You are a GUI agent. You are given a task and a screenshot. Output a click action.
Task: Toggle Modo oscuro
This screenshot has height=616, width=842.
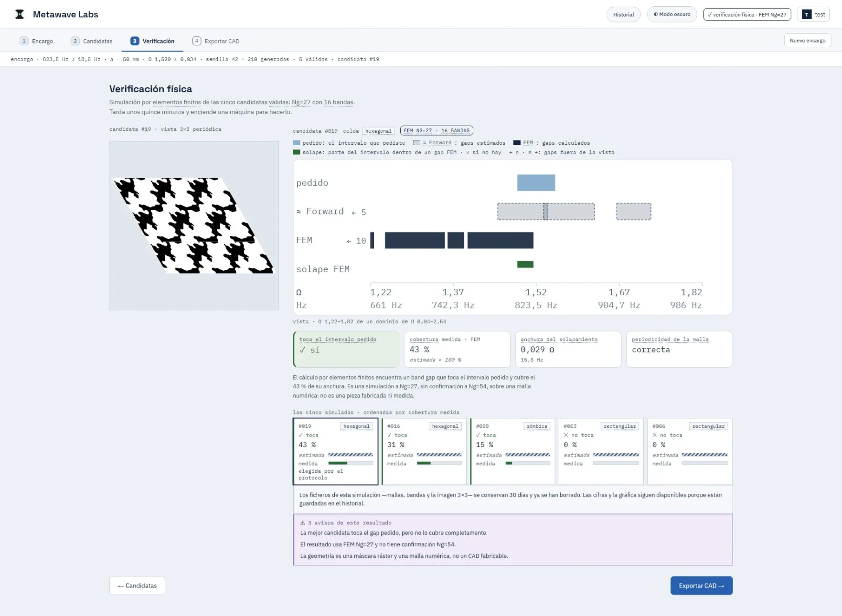click(672, 14)
